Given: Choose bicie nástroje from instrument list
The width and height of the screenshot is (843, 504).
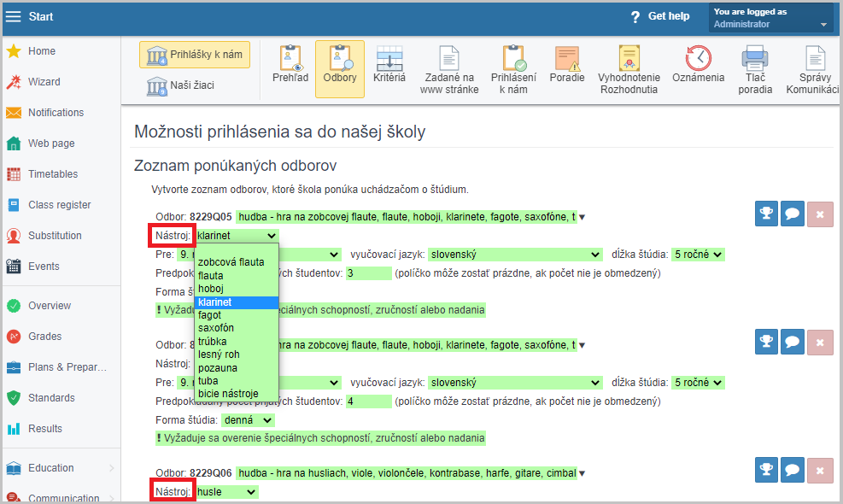Looking at the screenshot, I should (236, 394).
